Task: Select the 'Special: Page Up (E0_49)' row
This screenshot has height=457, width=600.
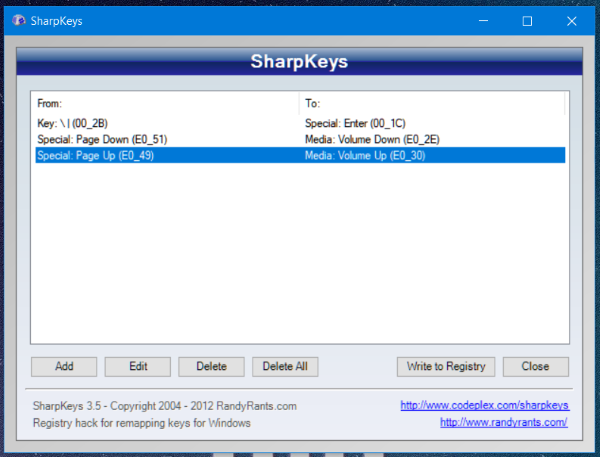Action: coord(300,155)
